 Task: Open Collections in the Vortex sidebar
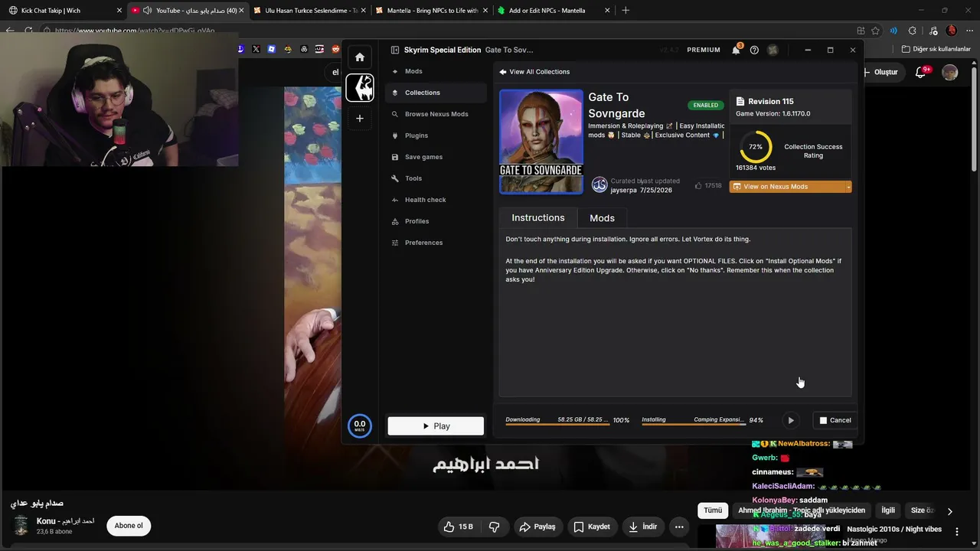pos(436,93)
